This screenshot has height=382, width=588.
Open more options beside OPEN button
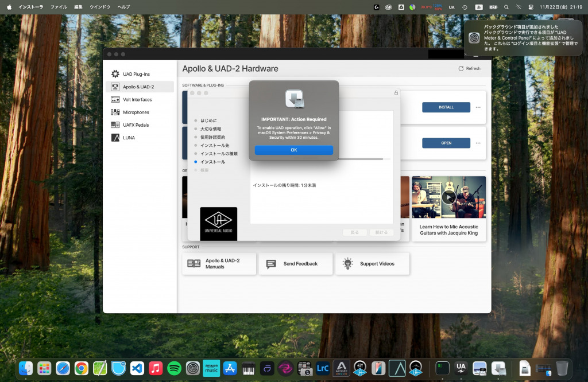478,143
